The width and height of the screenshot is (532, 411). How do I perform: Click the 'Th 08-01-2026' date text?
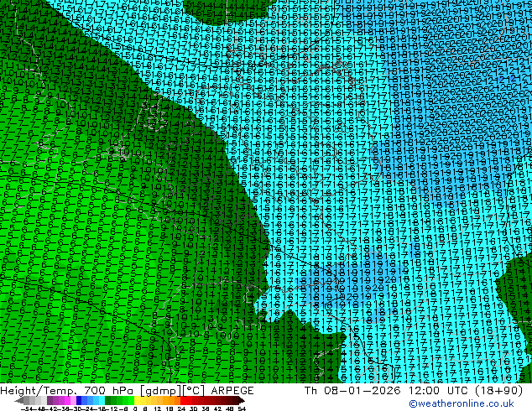(x=352, y=391)
